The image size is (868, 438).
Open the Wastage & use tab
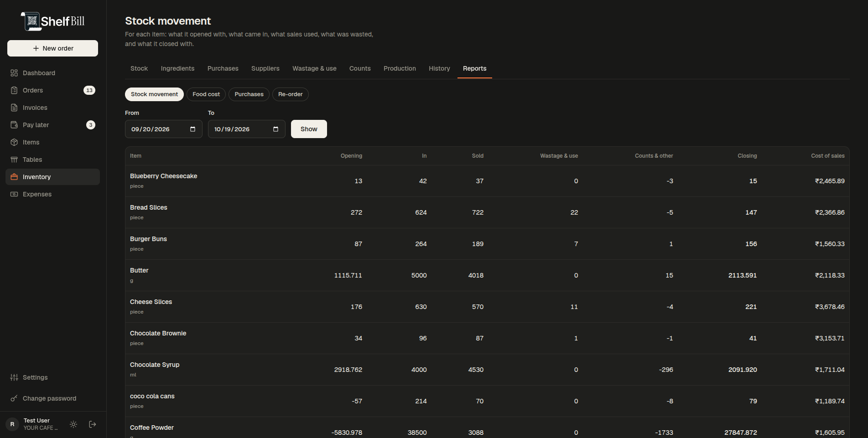[314, 68]
